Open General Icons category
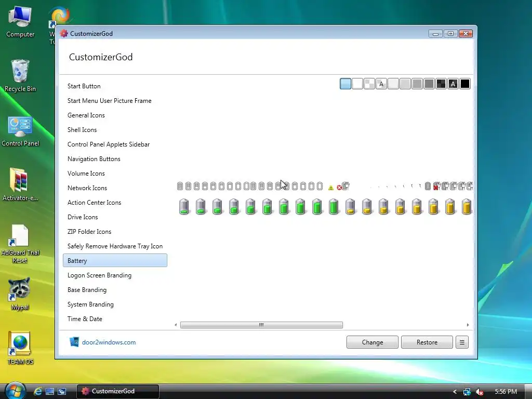 pos(115,115)
